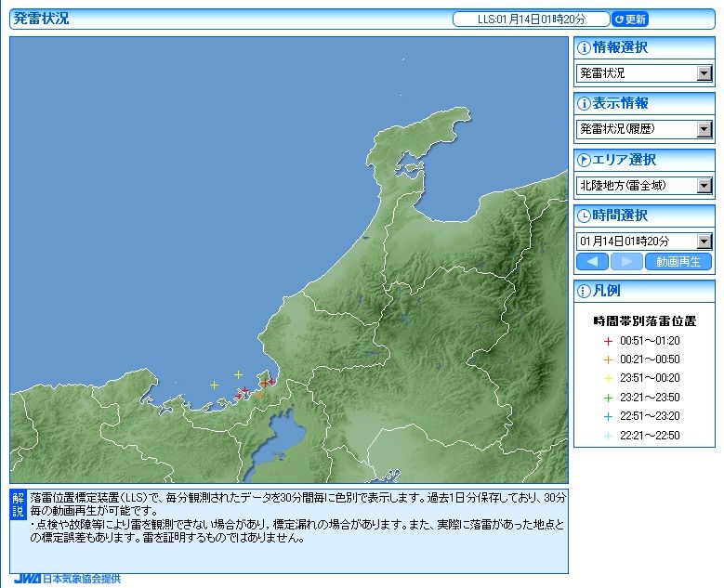Image resolution: width=724 pixels, height=588 pixels.
Task: Click the 表示情報 info icon
Action: 584,103
